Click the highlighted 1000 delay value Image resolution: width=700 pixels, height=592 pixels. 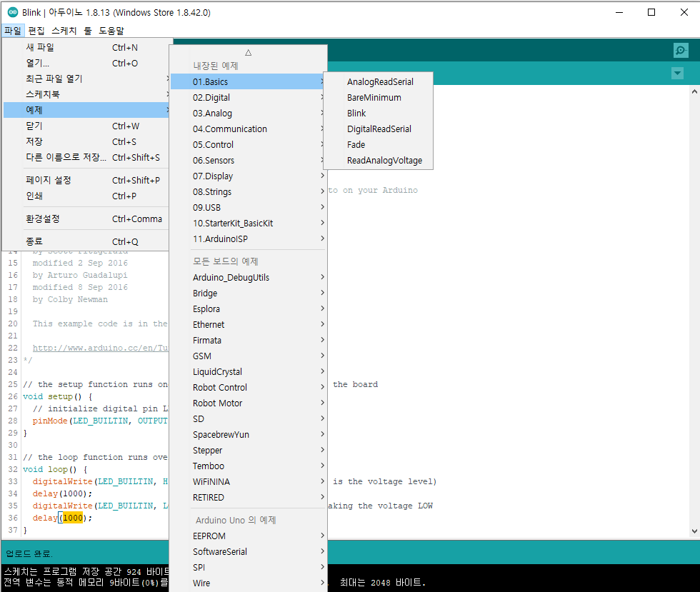pyautogui.click(x=73, y=518)
